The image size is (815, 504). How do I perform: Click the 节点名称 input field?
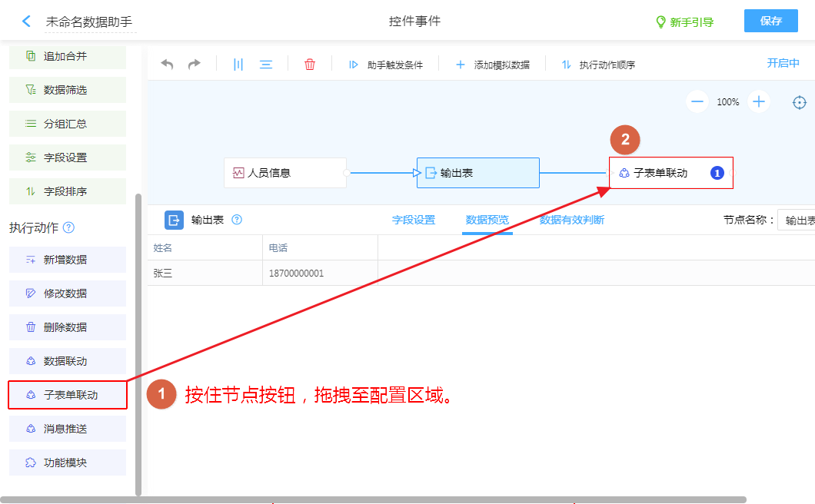pos(797,220)
